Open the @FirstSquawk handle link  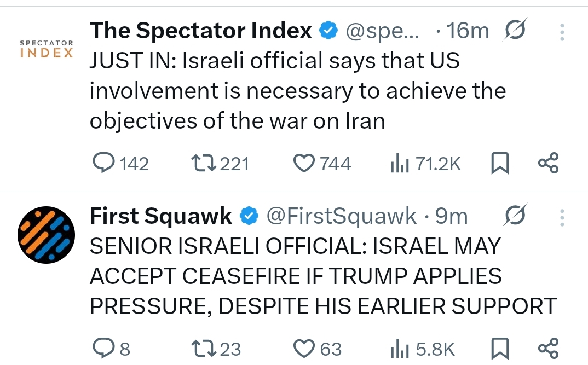click(x=342, y=217)
